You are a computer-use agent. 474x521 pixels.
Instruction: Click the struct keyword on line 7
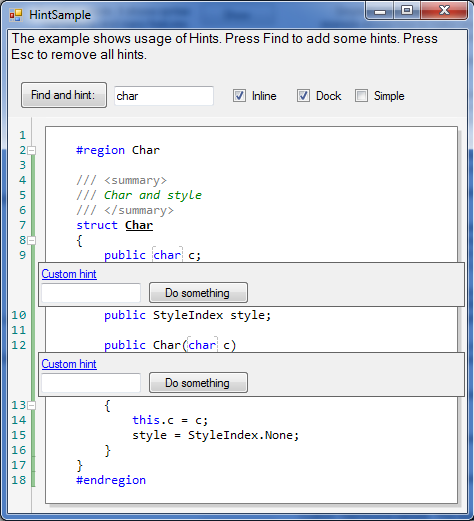(97, 225)
